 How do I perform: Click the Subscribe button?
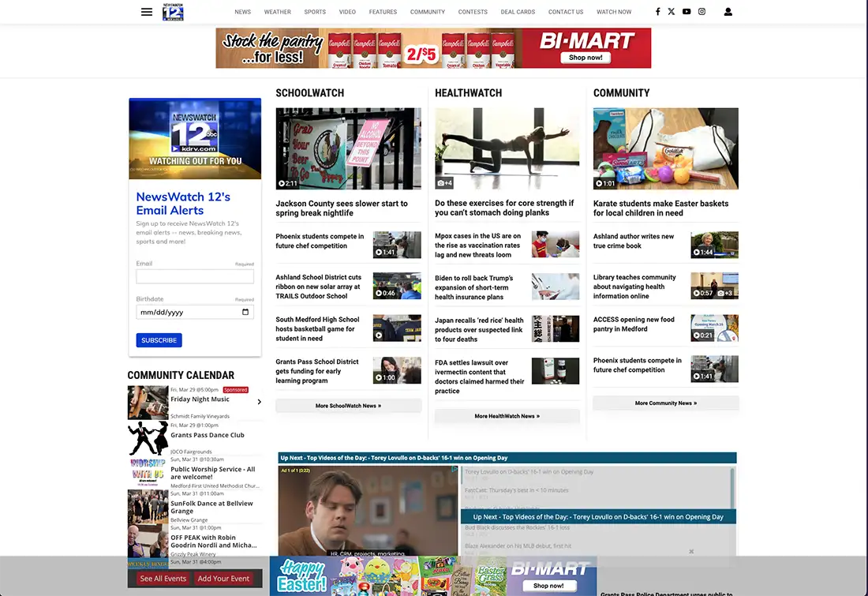click(x=159, y=340)
